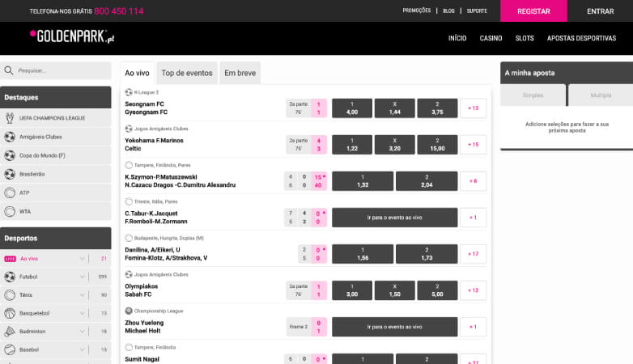Click the Basebol baseball icon
Image resolution: width=633 pixels, height=364 pixels.
pos(10,349)
